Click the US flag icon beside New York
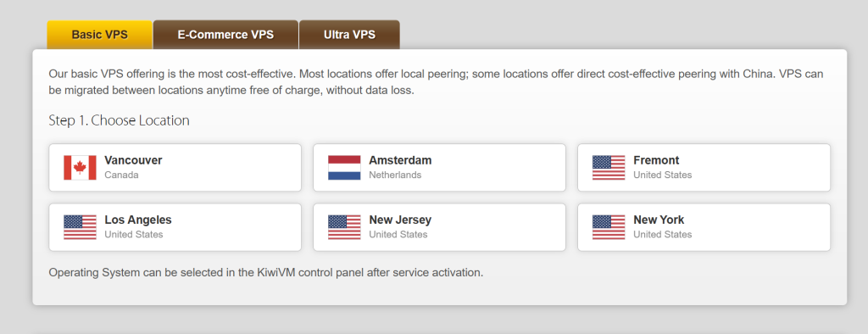This screenshot has height=334, width=868. pos(609,227)
